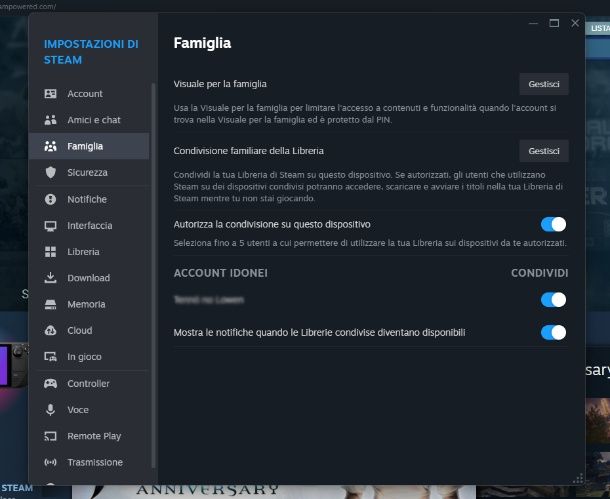Click the blurred eligible account name
The height and width of the screenshot is (499, 610).
(x=209, y=299)
